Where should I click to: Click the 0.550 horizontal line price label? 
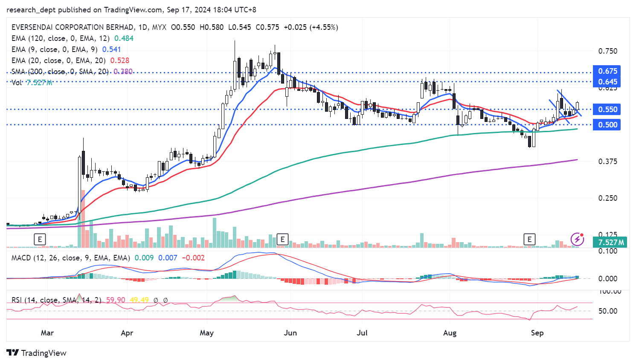[607, 110]
